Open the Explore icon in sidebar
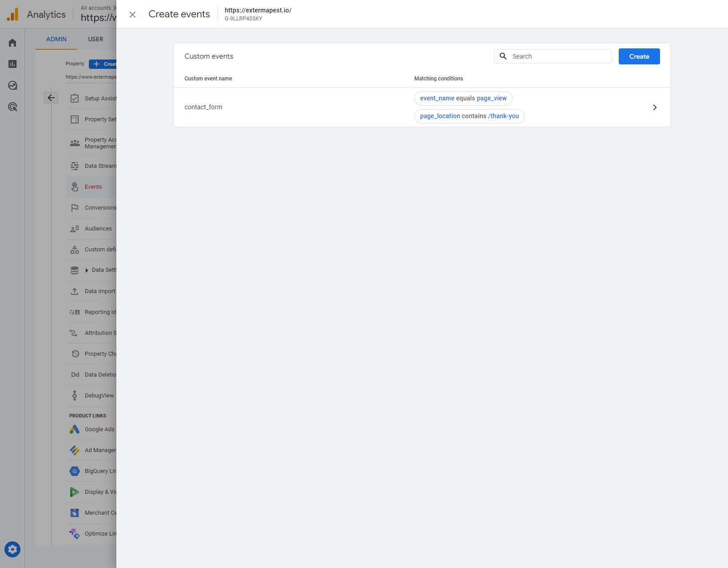728x568 pixels. (12, 85)
